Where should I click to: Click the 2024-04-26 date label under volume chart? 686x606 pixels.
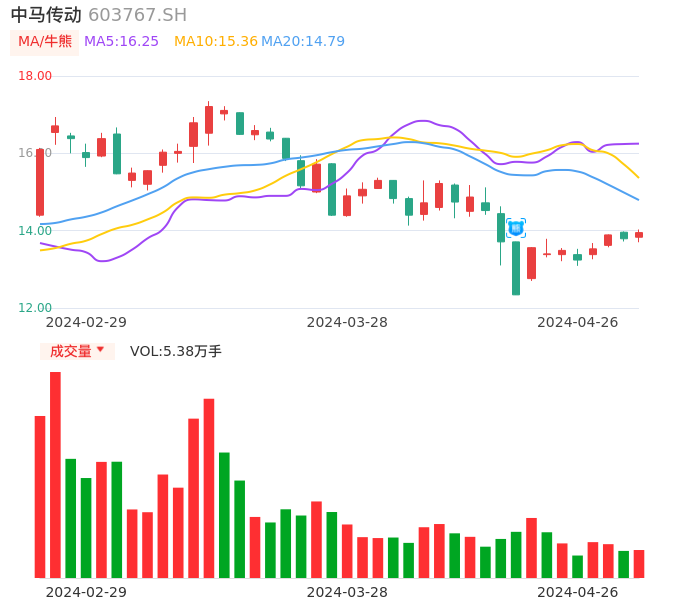click(578, 592)
